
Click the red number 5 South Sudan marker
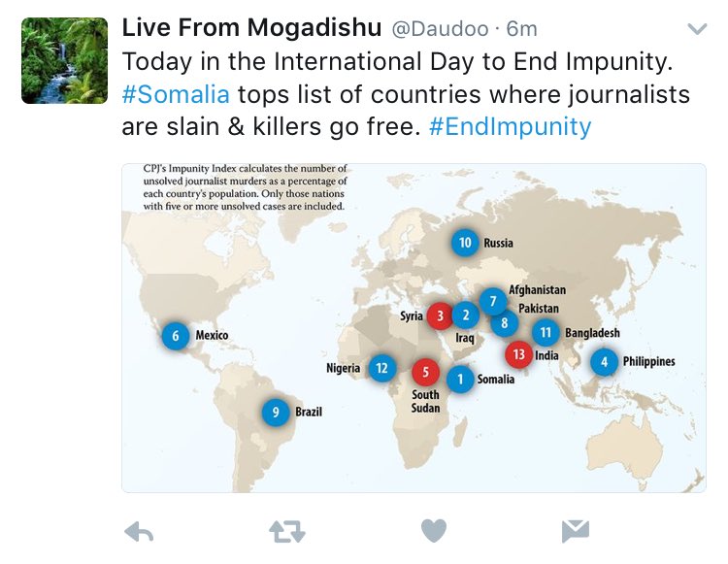[x=425, y=373]
